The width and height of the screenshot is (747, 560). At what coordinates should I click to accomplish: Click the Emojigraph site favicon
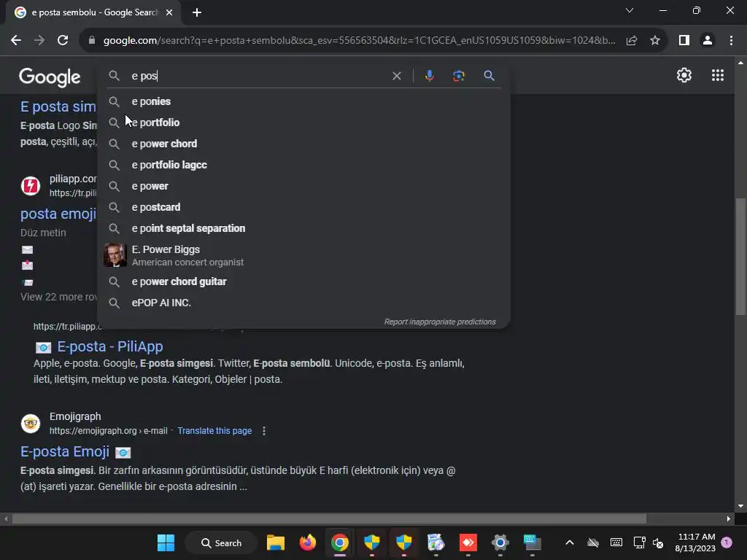click(x=31, y=423)
